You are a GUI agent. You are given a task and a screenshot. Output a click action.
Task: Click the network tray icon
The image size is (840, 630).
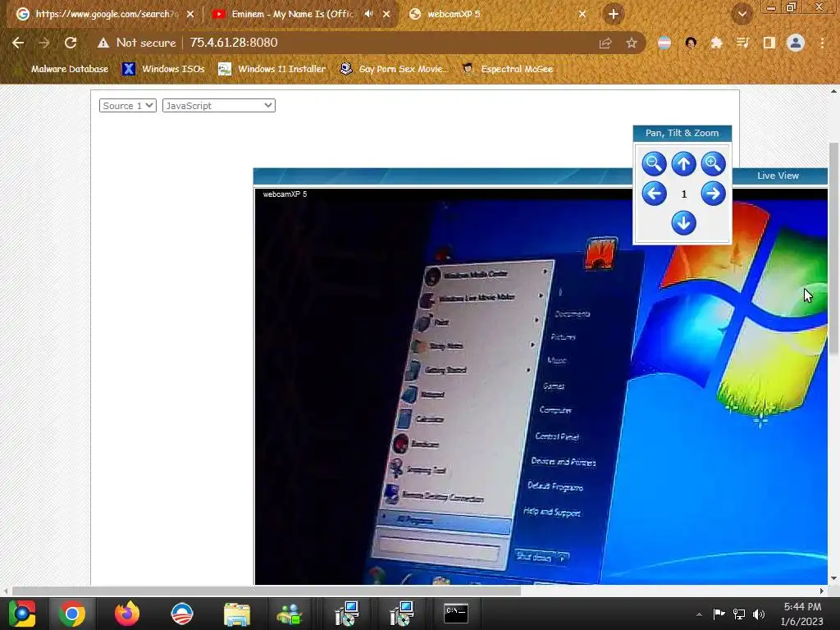click(x=739, y=614)
